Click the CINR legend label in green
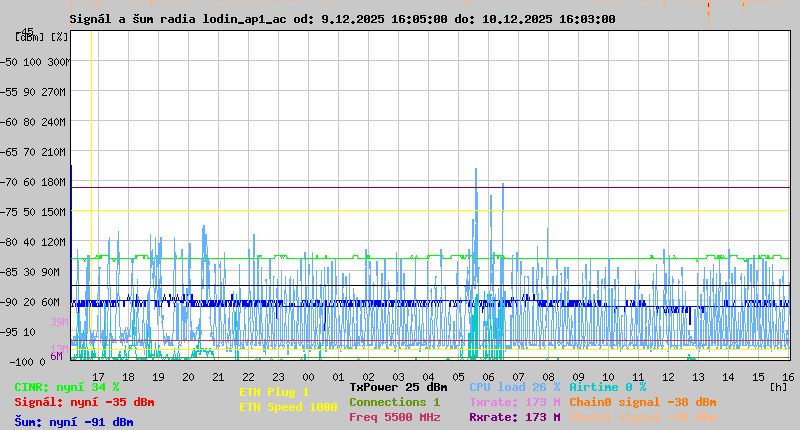The height and width of the screenshot is (430, 800). [67, 387]
